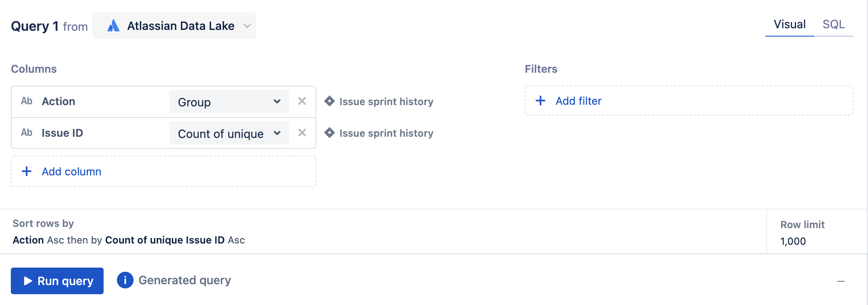The height and width of the screenshot is (305, 868).
Task: Show the Generated query
Action: [184, 280]
